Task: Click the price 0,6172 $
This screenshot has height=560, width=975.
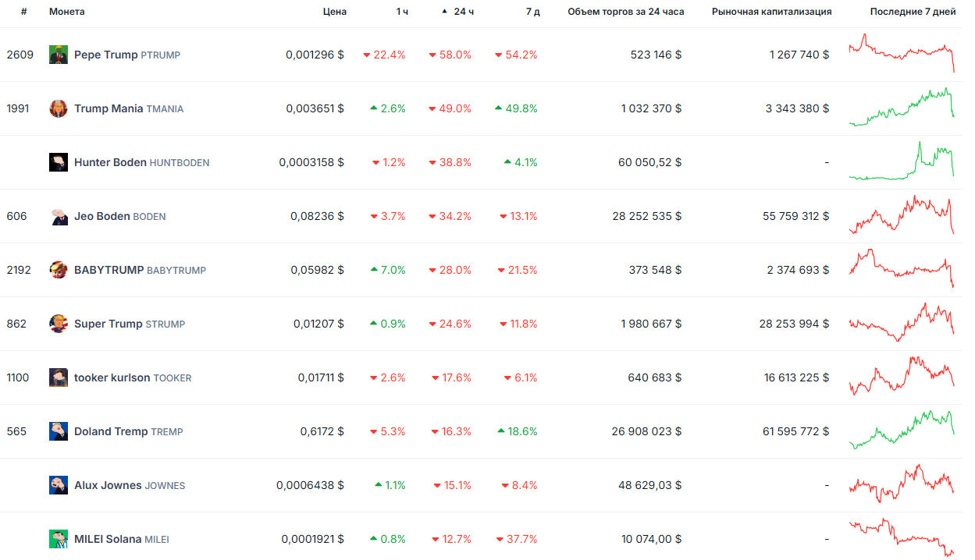Action: 322,431
